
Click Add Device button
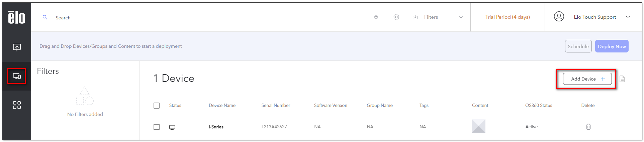(x=587, y=79)
